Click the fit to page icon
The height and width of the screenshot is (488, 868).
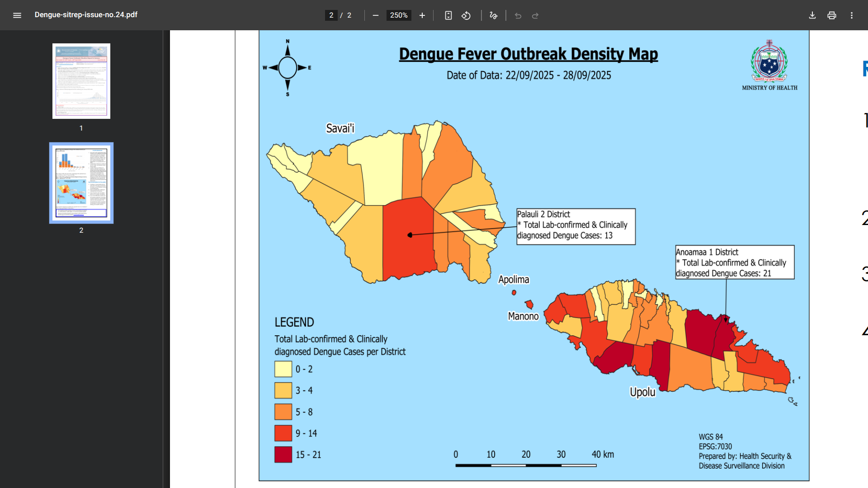coord(448,15)
